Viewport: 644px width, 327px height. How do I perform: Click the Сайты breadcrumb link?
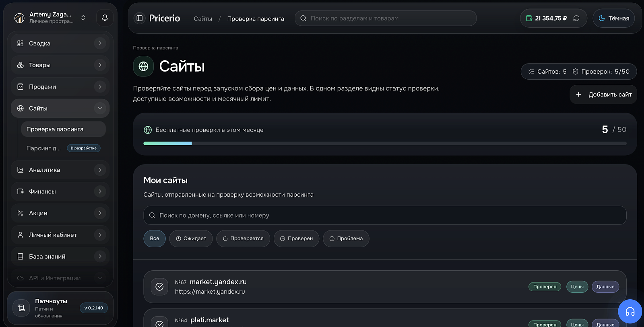pos(203,19)
